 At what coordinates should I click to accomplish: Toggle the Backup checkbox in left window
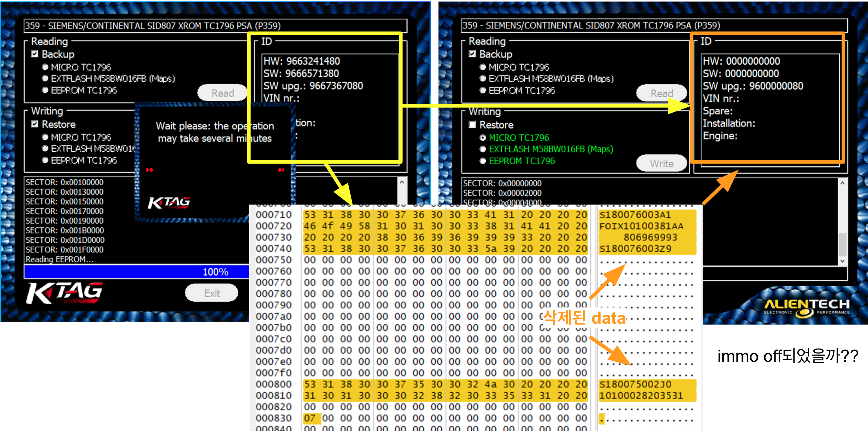[x=35, y=54]
